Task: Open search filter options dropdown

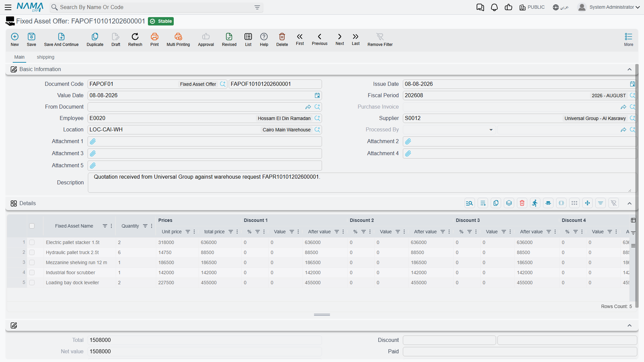Action: click(257, 7)
